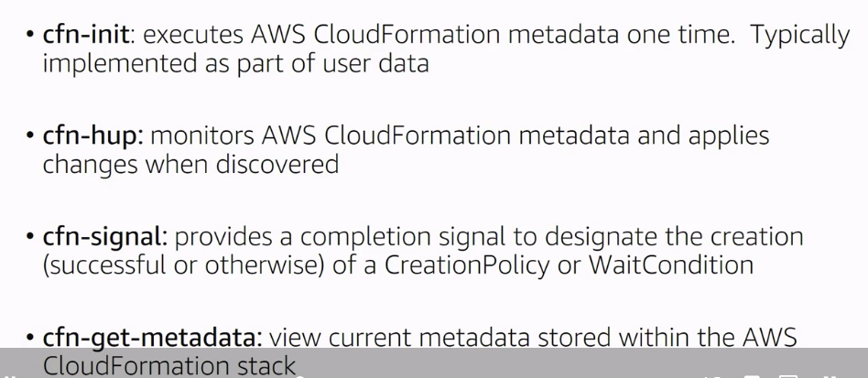Click the rounded captions icon in player bar

752,377
